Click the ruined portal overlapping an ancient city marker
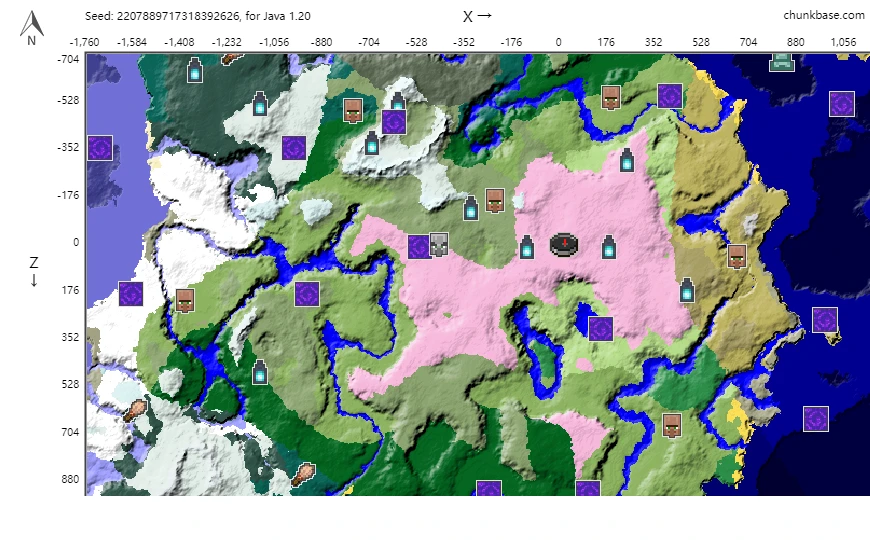The height and width of the screenshot is (540, 870). [x=394, y=122]
